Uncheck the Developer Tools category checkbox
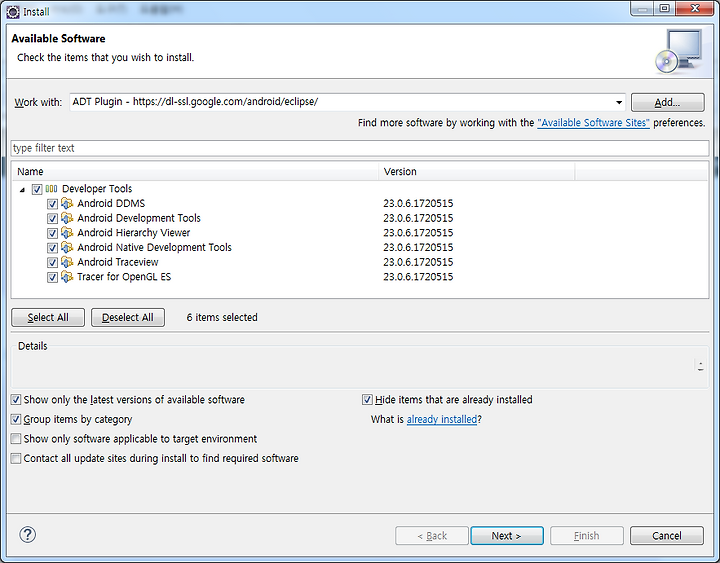The image size is (720, 563). [x=37, y=189]
